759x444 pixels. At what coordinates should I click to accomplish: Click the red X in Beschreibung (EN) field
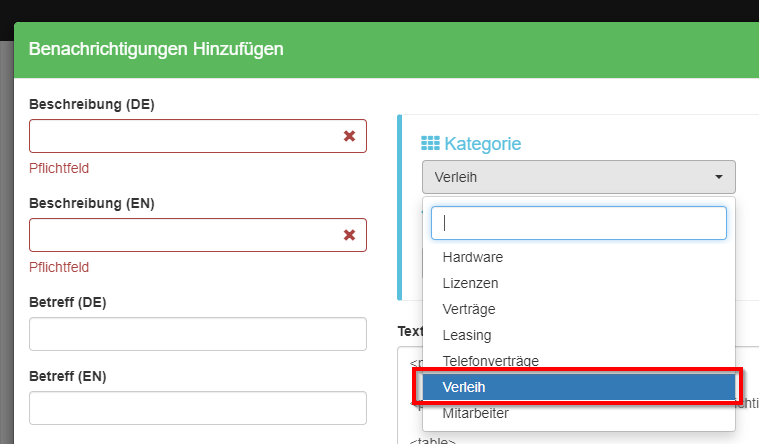(x=349, y=235)
